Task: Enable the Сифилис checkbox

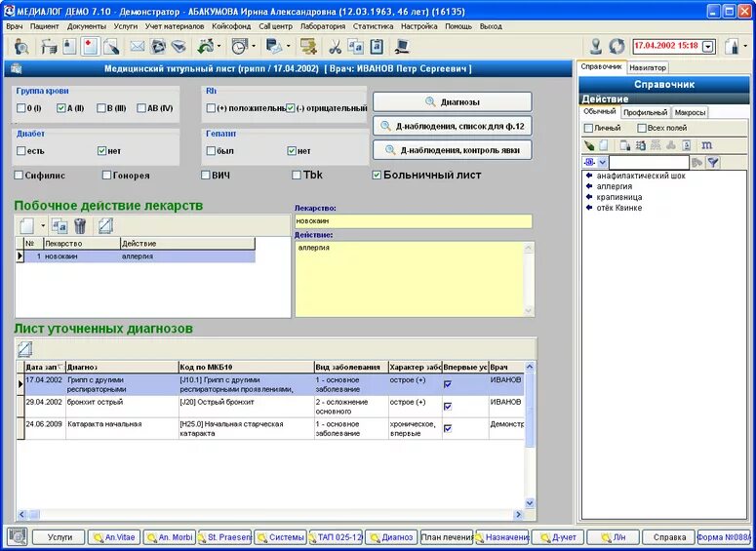Action: point(19,175)
